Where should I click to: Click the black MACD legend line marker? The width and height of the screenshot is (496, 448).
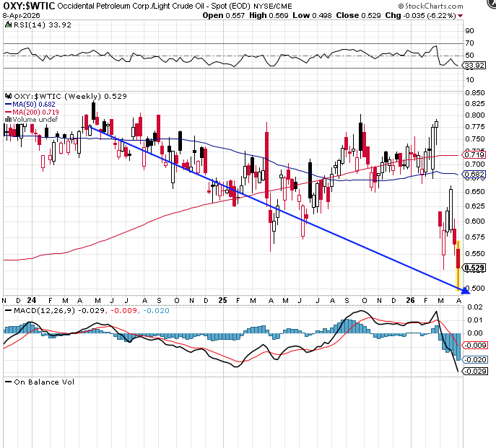tap(8, 311)
